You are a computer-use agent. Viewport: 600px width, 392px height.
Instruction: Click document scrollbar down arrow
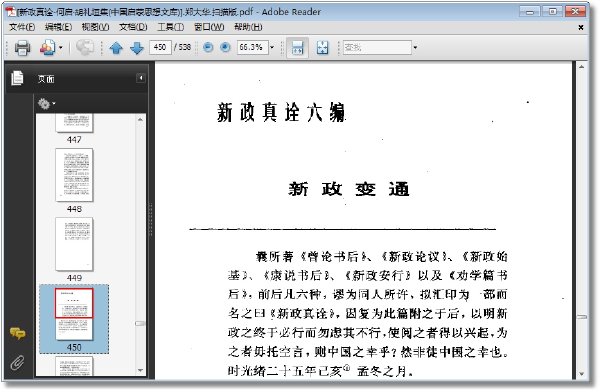tap(581, 374)
